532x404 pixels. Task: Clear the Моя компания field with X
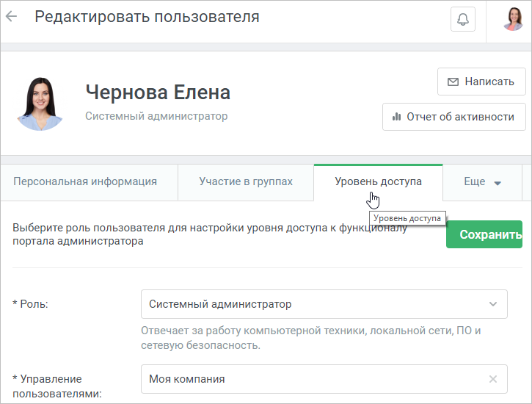point(493,379)
